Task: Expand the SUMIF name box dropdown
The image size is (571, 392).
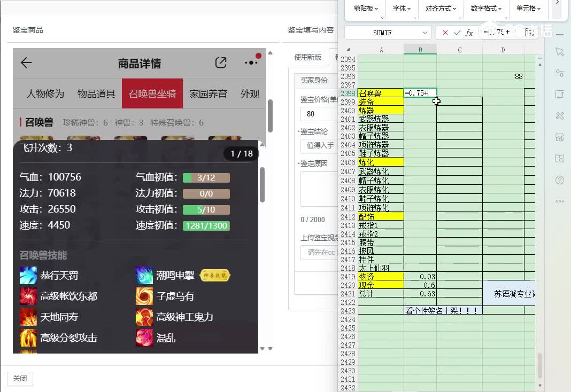Action: [x=425, y=33]
